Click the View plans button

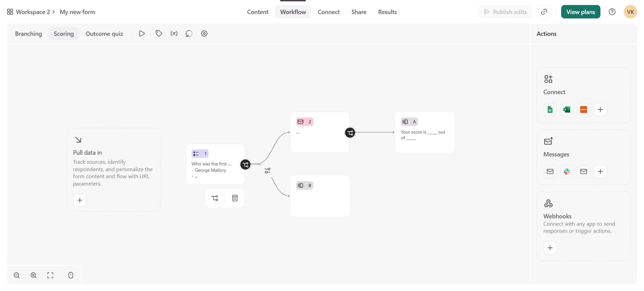pyautogui.click(x=580, y=12)
